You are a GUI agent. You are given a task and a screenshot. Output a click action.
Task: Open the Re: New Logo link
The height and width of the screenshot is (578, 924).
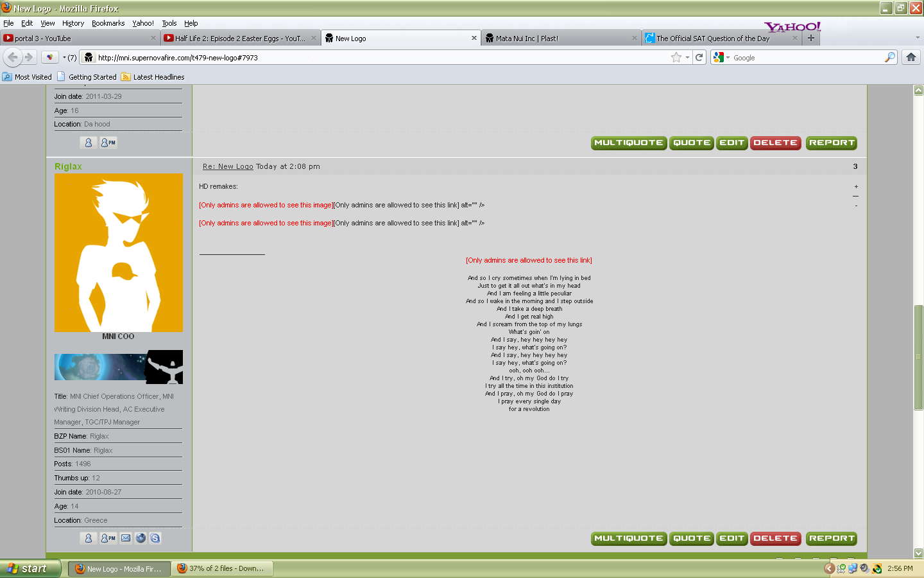(x=227, y=166)
